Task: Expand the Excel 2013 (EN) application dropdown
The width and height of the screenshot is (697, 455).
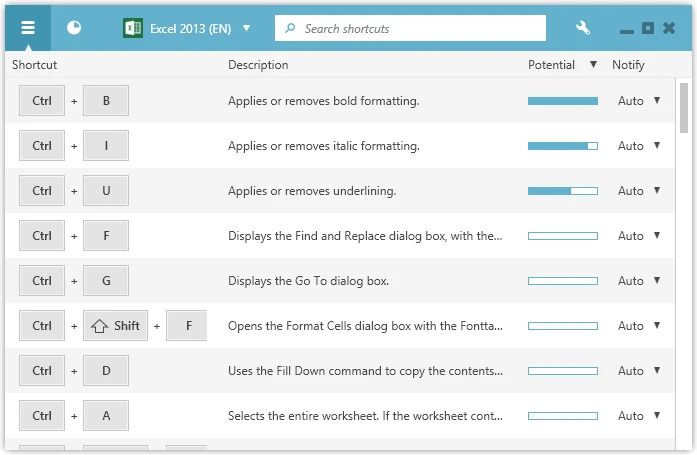Action: [246, 29]
